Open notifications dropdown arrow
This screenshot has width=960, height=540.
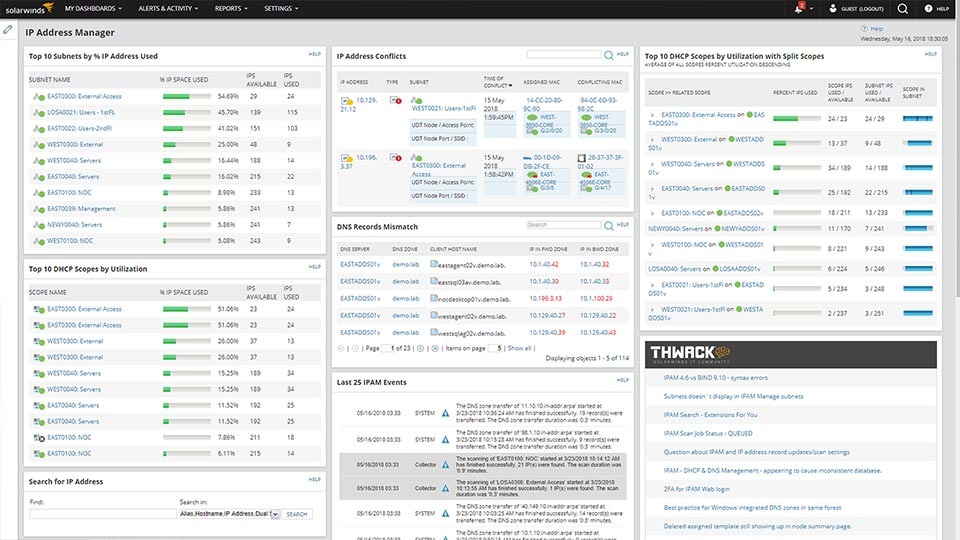[x=811, y=9]
